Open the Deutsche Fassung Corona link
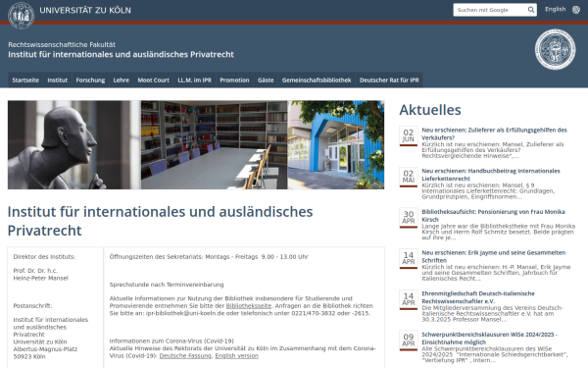Image resolution: width=588 pixels, height=368 pixels. [185, 356]
